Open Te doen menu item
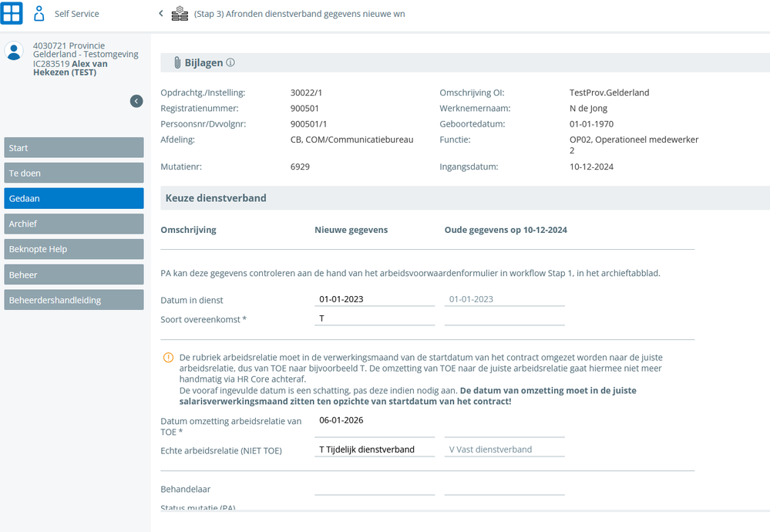The height and width of the screenshot is (532, 770). coord(74,173)
